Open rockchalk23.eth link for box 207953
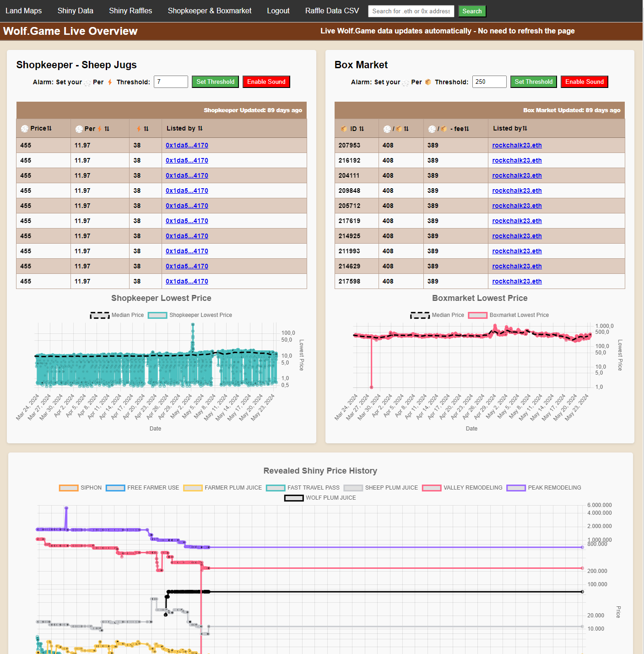 (517, 145)
